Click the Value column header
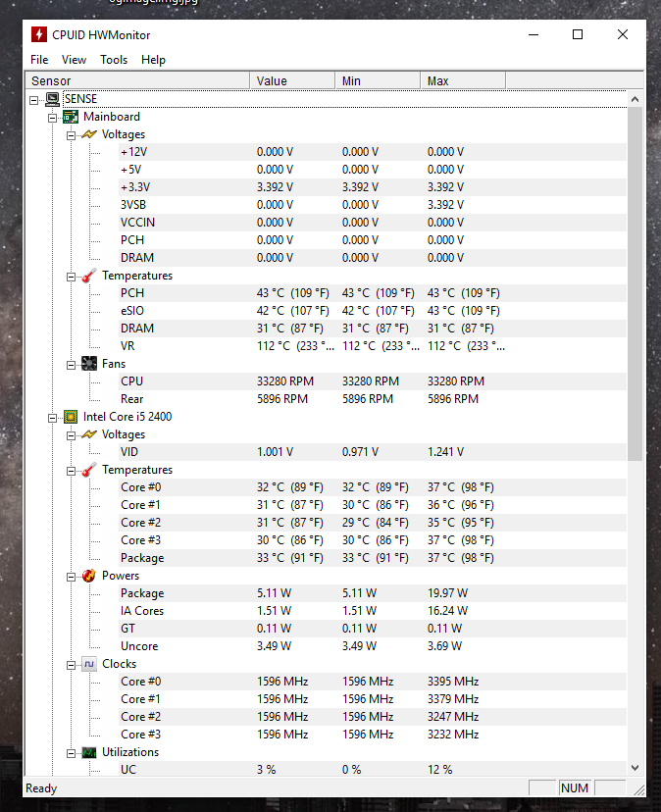This screenshot has width=661, height=812. (292, 80)
